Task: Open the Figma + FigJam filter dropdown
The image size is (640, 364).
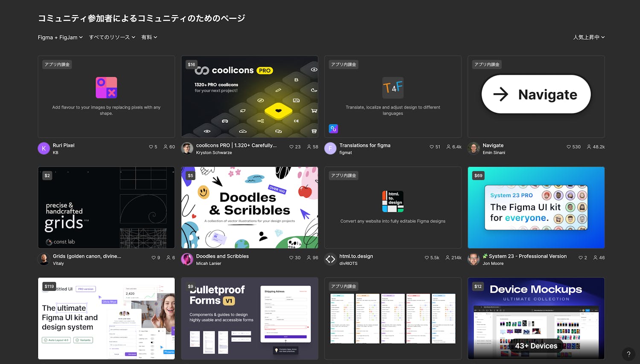Action: pos(60,38)
